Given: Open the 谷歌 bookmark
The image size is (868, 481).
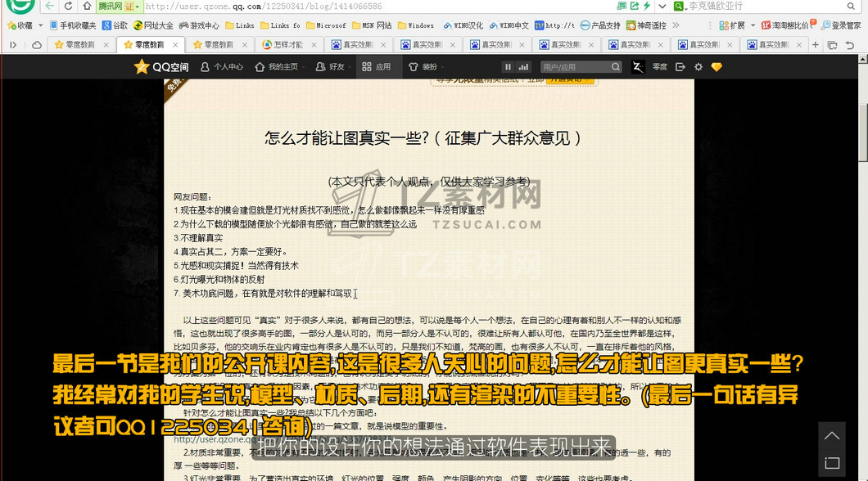Looking at the screenshot, I should pos(115,25).
